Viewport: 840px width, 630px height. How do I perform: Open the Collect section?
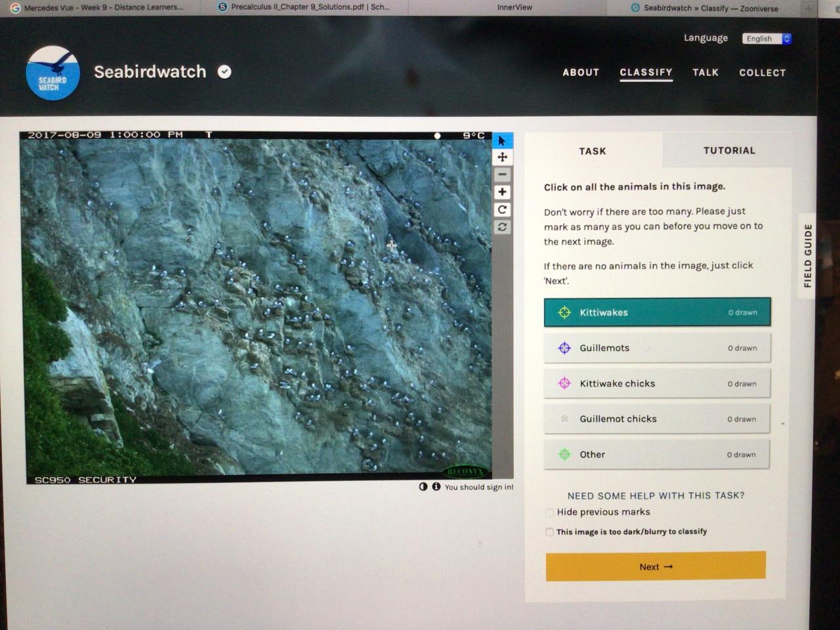tap(763, 73)
